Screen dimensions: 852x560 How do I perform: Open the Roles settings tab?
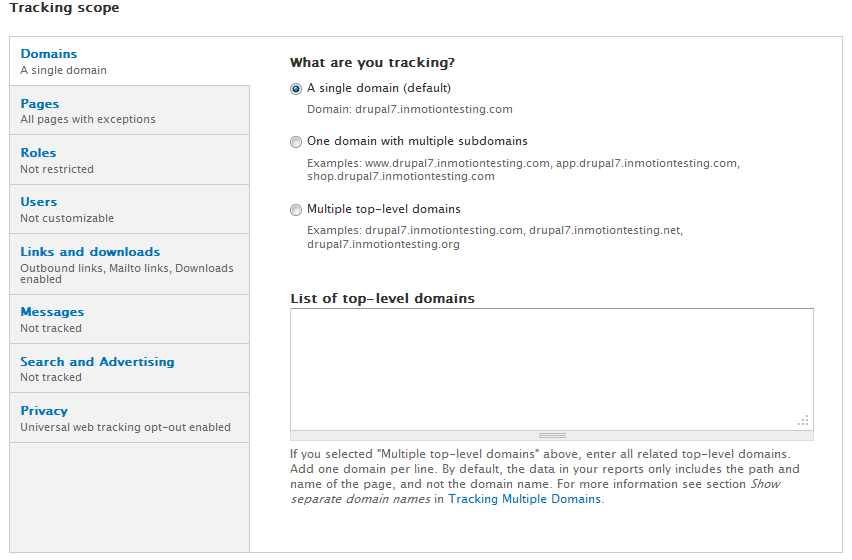click(38, 153)
